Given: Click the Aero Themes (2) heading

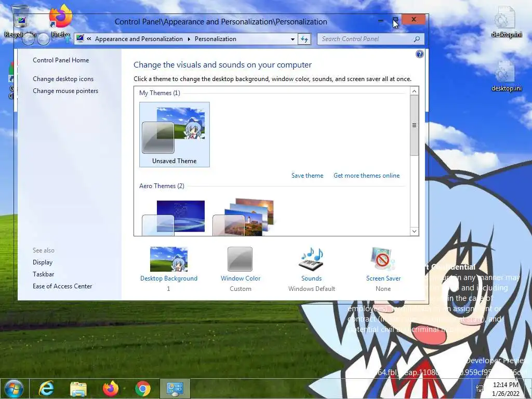Looking at the screenshot, I should 162,186.
